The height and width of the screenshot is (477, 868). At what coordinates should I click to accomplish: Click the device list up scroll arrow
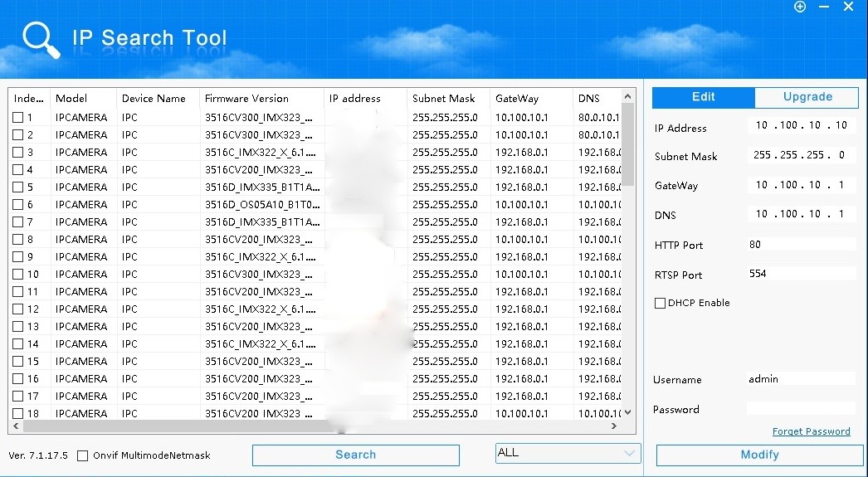627,96
